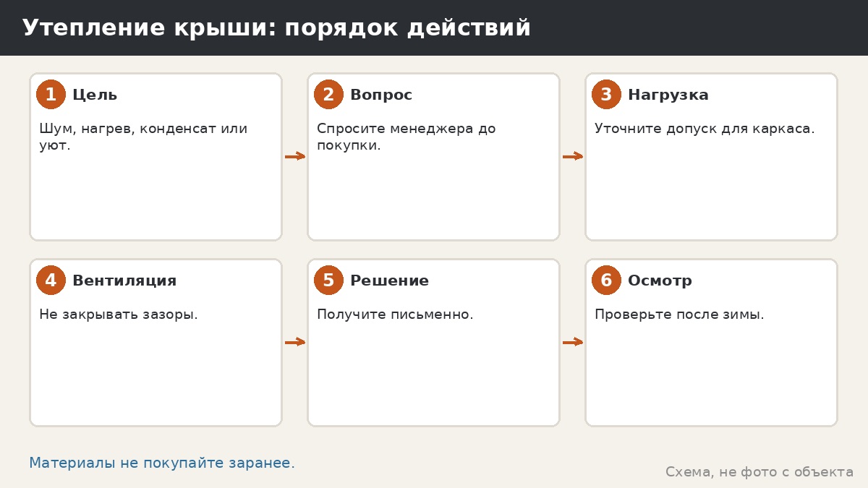
Task: Click the arrow between Вентиляция and Решение
Action: [x=295, y=342]
